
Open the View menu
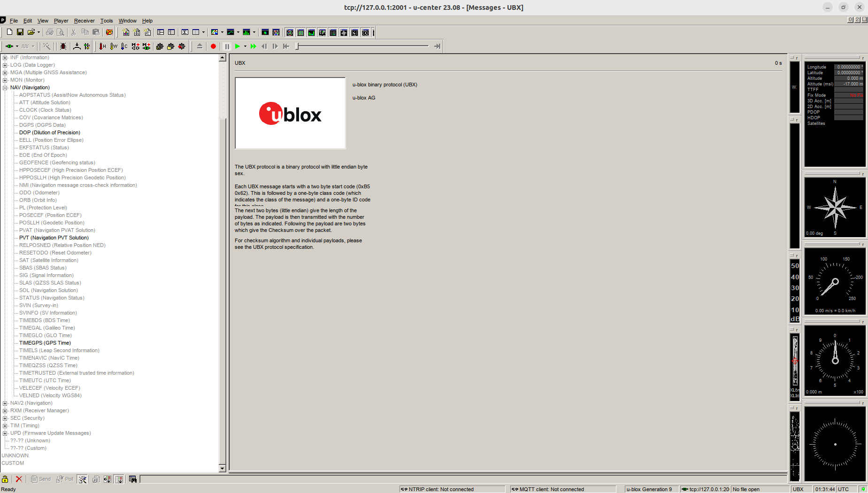(43, 21)
